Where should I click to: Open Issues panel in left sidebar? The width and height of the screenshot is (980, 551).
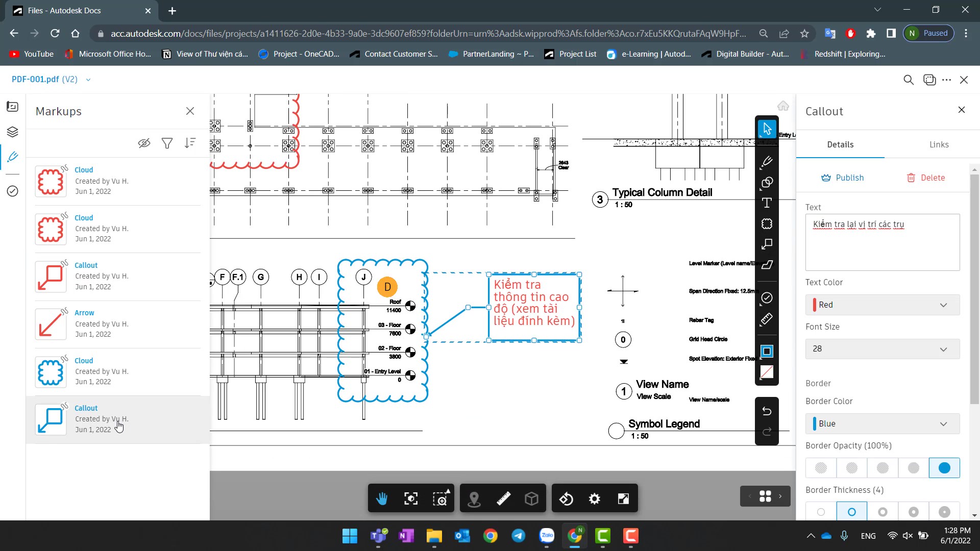click(x=13, y=191)
